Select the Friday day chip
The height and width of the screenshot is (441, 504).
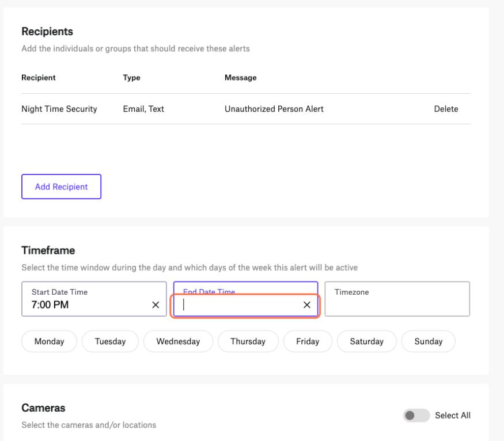pyautogui.click(x=308, y=341)
